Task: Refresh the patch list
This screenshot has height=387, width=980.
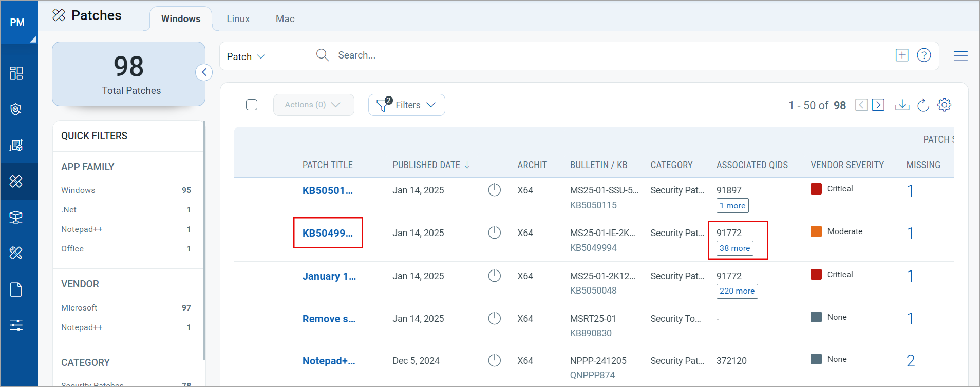Action: tap(923, 105)
